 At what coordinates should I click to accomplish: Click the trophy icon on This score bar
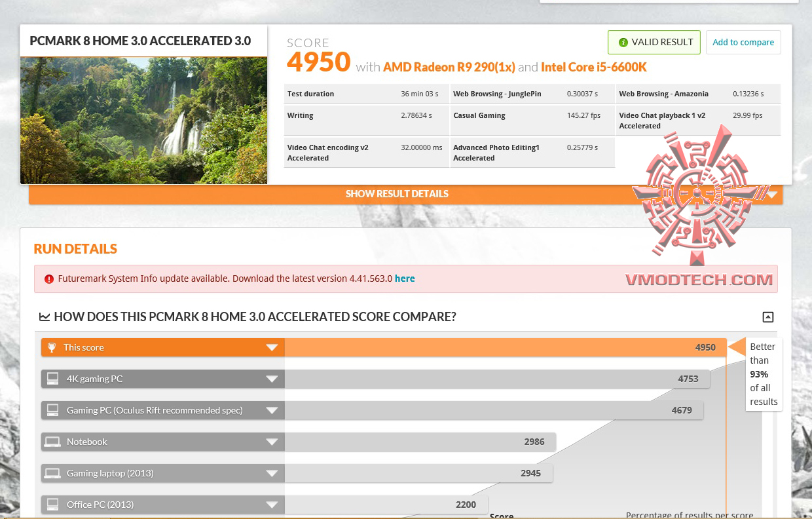(52, 348)
